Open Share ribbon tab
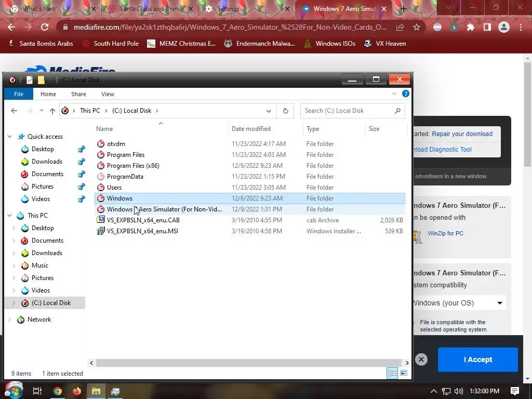Viewport: 532px width, 399px height. click(x=78, y=94)
